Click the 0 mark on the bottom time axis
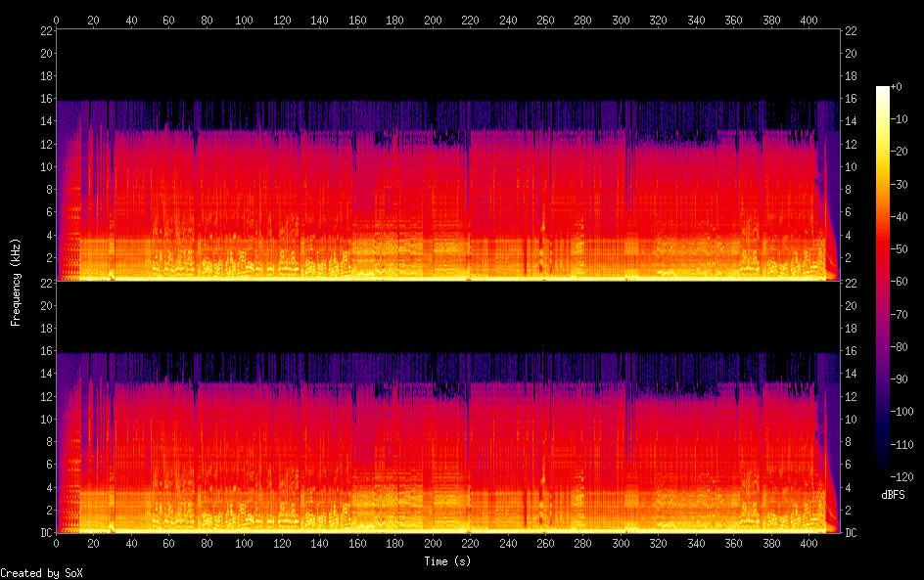The width and height of the screenshot is (924, 580). pyautogui.click(x=56, y=543)
